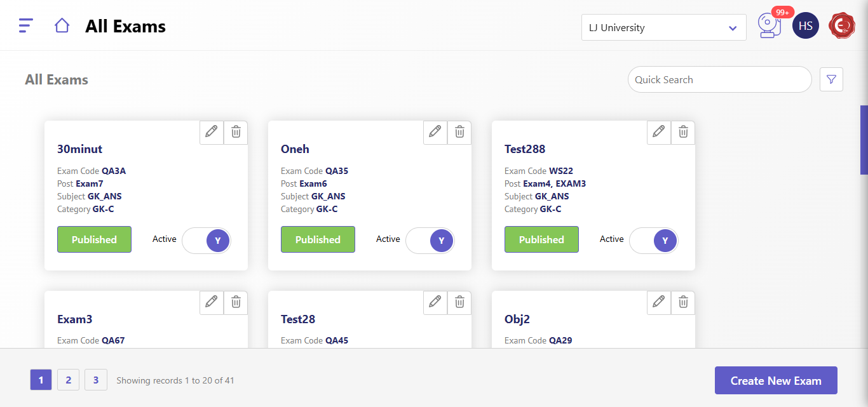This screenshot has height=407, width=868.
Task: Click the red seal logo icon
Action: (842, 26)
